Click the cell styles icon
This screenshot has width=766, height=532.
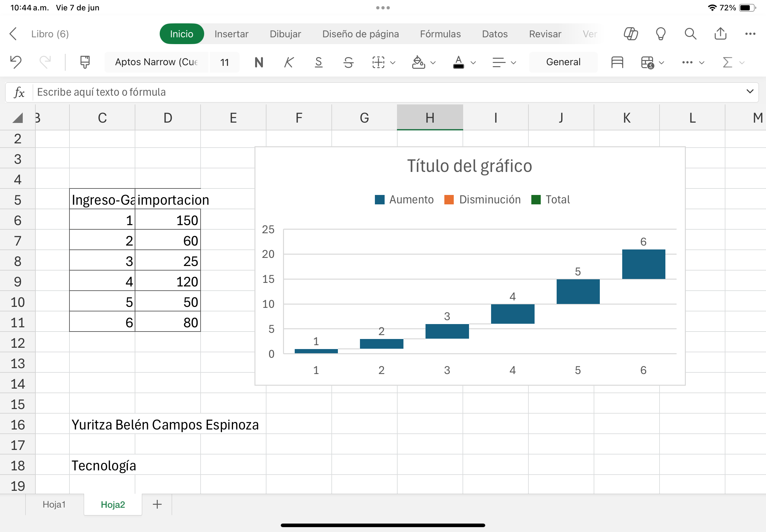617,62
